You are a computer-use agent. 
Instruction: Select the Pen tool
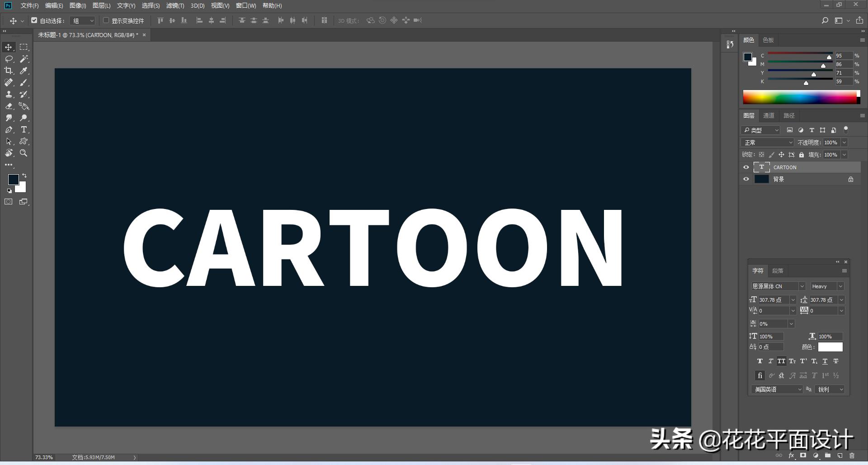click(x=9, y=130)
